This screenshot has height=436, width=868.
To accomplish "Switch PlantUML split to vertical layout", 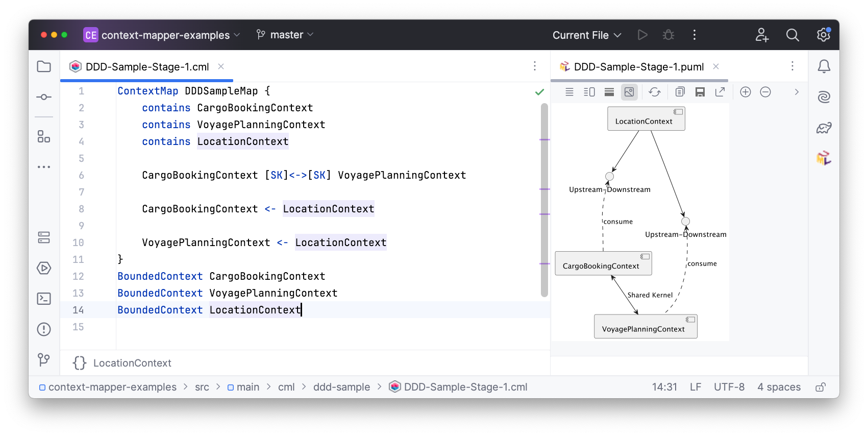I will (x=609, y=92).
